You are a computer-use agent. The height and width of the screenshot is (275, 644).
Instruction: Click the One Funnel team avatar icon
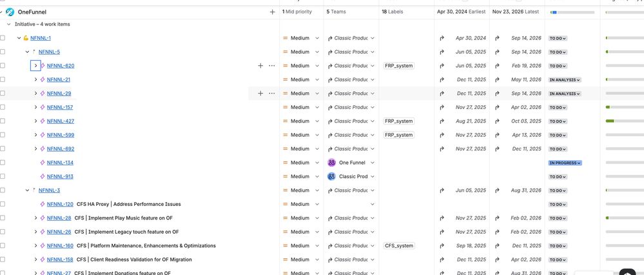[x=331, y=163]
